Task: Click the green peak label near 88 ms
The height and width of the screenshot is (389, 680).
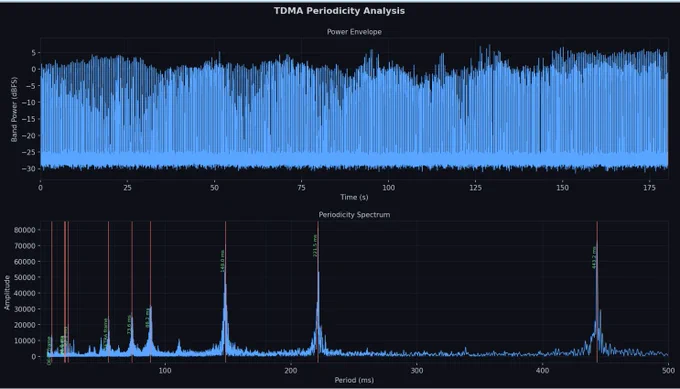Action: 147,318
